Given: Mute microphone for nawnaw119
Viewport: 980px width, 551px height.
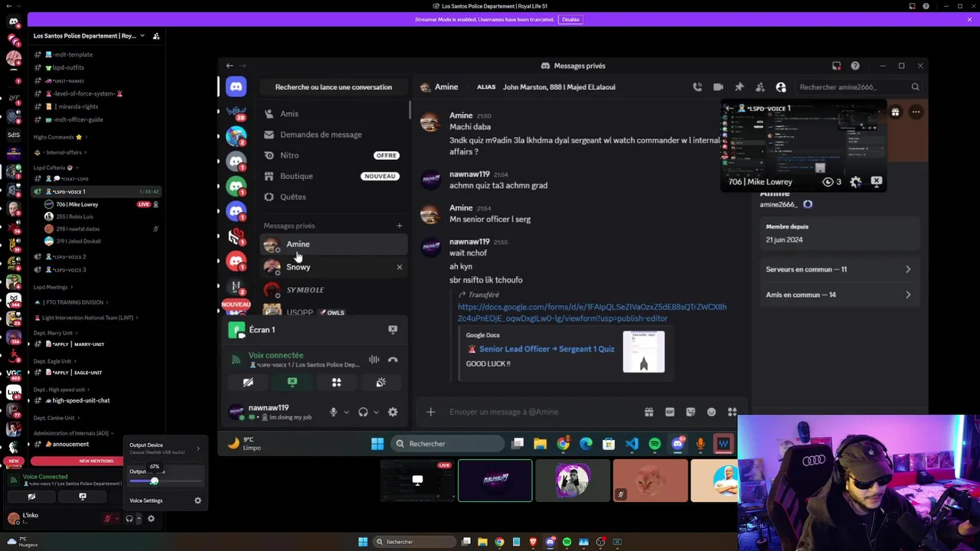Looking at the screenshot, I should (333, 412).
